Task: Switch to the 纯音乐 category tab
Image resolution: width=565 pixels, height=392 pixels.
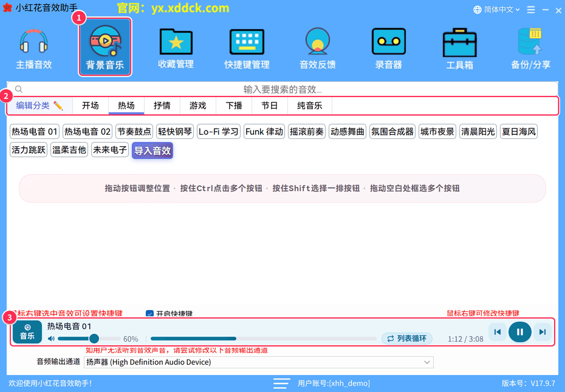Action: point(310,106)
